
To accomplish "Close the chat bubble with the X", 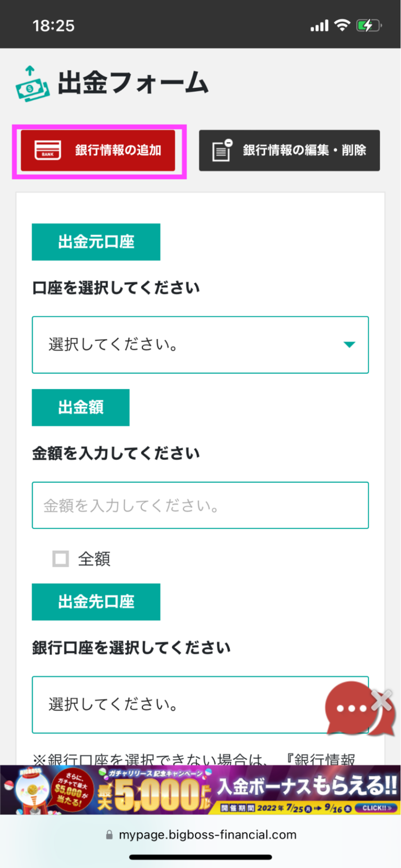I will [x=382, y=700].
